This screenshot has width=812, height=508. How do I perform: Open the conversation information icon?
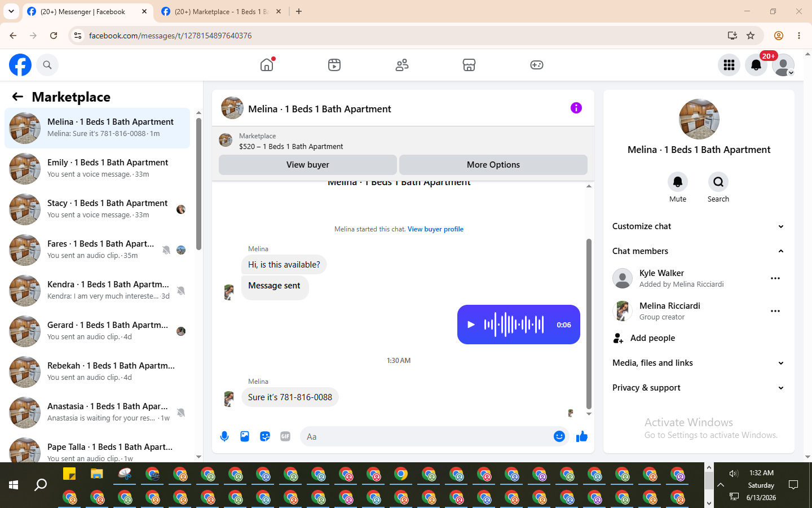pos(576,108)
